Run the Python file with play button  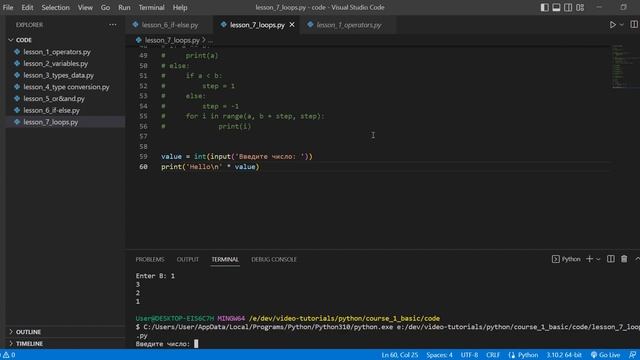[613, 25]
